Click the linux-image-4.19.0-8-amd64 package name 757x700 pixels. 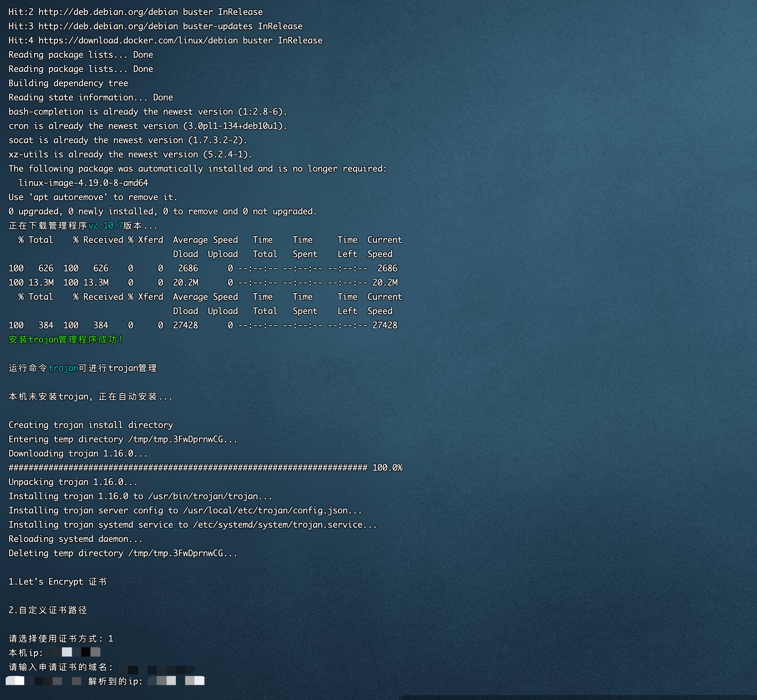(x=83, y=183)
